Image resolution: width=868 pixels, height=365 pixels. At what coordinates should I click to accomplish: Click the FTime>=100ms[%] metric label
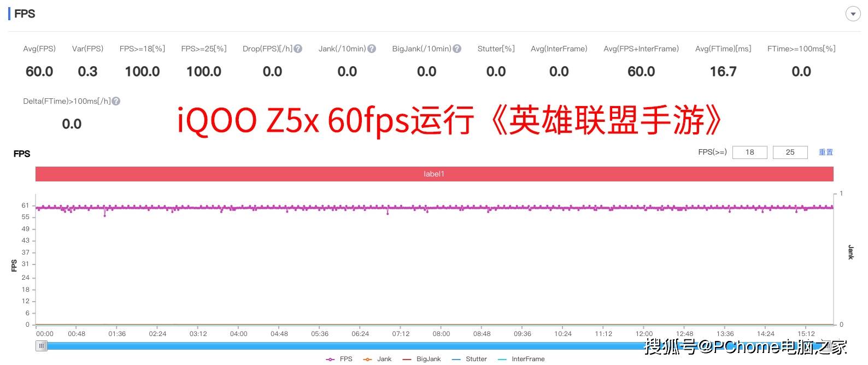(801, 49)
